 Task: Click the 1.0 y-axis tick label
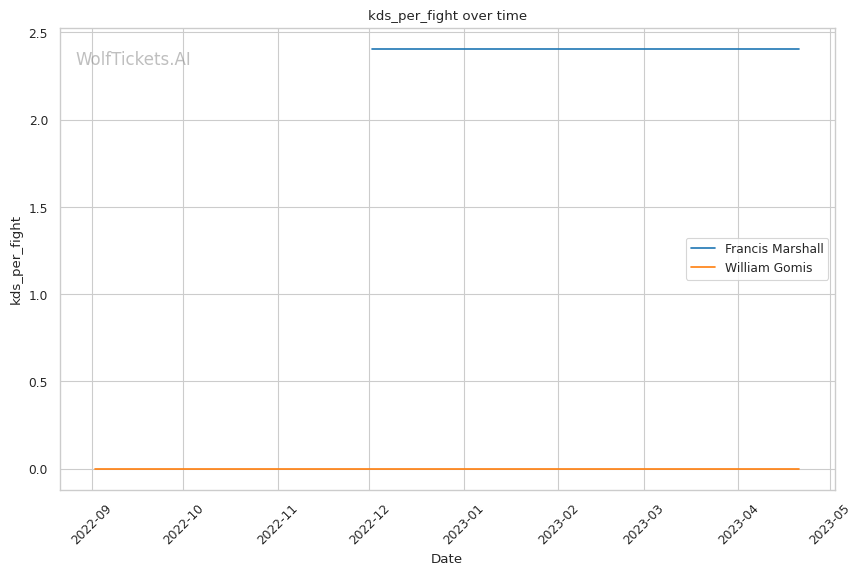pyautogui.click(x=39, y=295)
